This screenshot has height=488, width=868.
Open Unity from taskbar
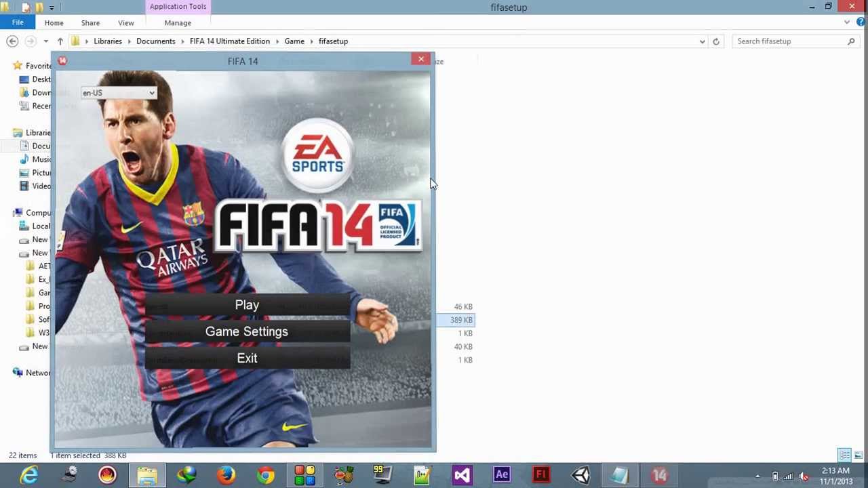click(x=580, y=475)
